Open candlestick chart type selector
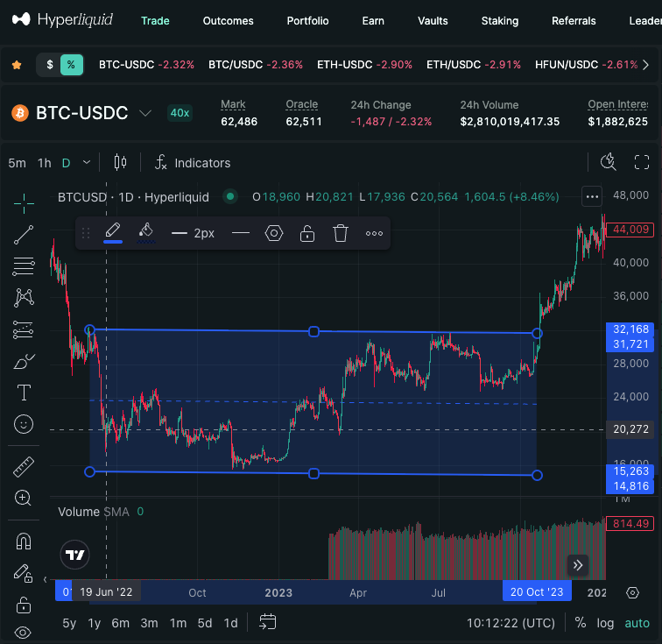 tap(120, 162)
